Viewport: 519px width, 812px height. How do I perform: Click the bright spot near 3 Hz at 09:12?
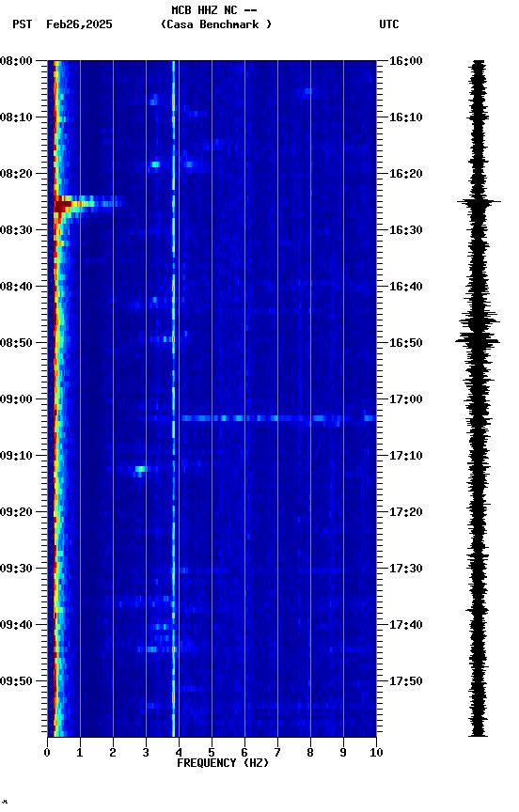(x=140, y=469)
